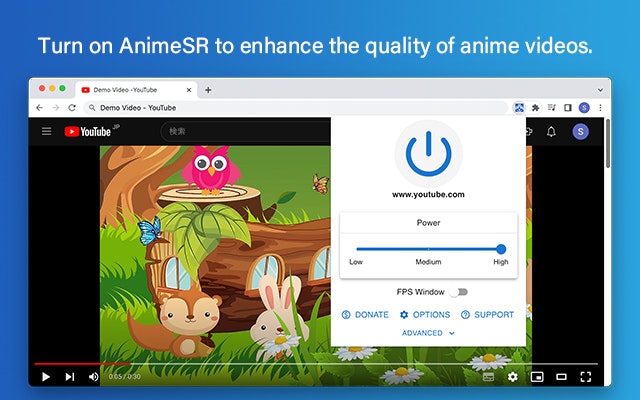Image resolution: width=640 pixels, height=400 pixels.
Task: Toggle the browser side panel icon
Action: tap(568, 108)
